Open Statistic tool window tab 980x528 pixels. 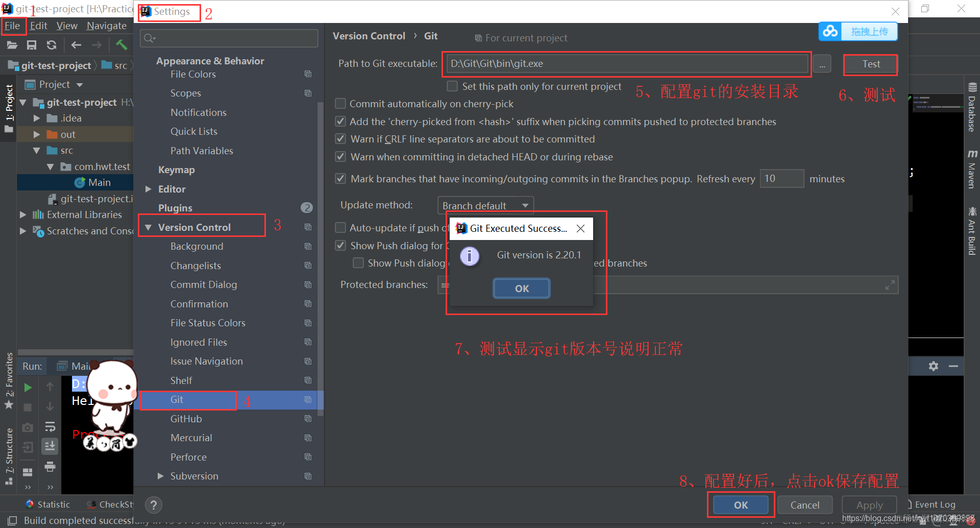(x=47, y=504)
